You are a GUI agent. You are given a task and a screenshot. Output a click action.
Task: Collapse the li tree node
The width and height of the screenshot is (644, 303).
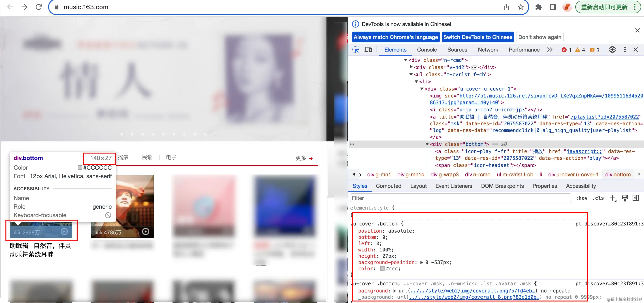point(416,81)
